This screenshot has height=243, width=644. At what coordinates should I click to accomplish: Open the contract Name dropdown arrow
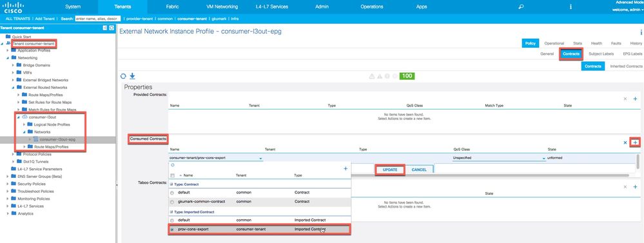pos(260,158)
